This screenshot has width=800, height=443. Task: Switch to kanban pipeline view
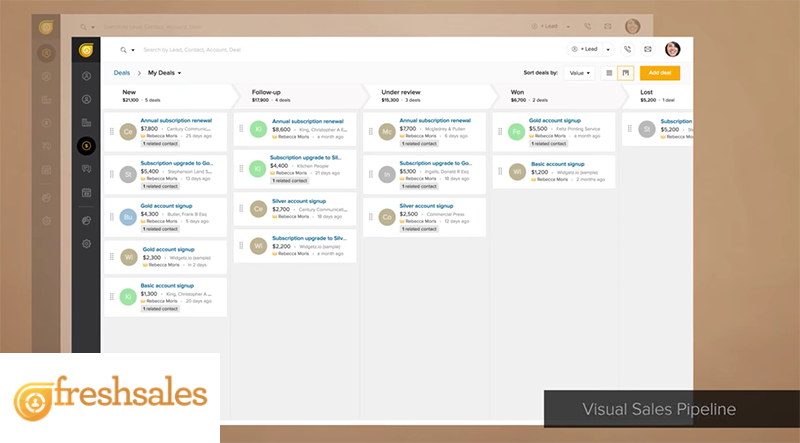coord(625,73)
